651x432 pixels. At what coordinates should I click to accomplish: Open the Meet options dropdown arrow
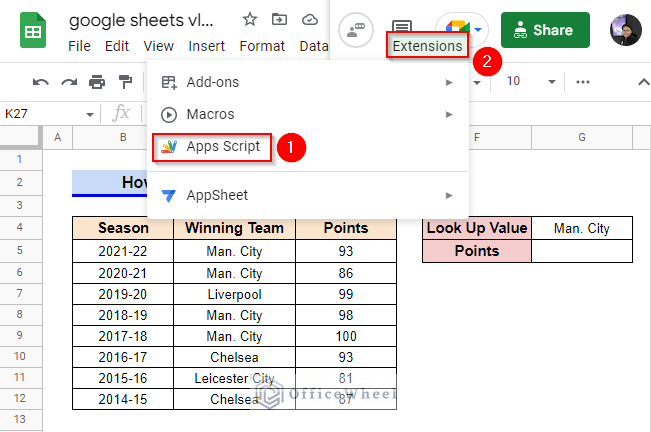click(x=478, y=29)
